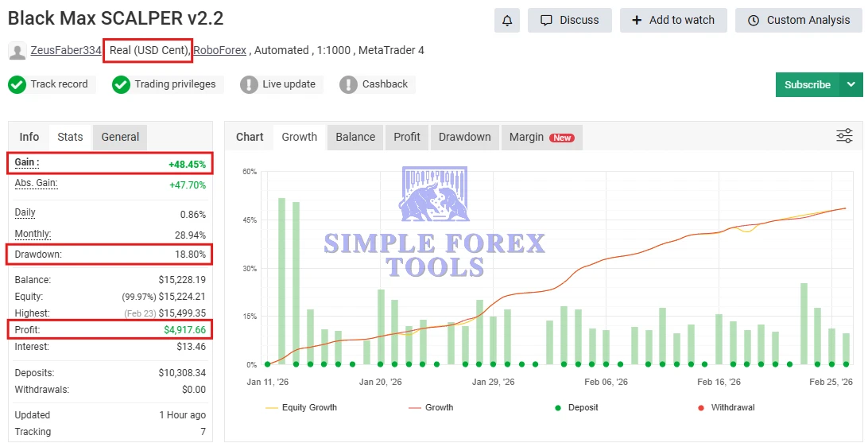The image size is (868, 447).
Task: Switch to the Margin chart tab
Action: [x=541, y=137]
